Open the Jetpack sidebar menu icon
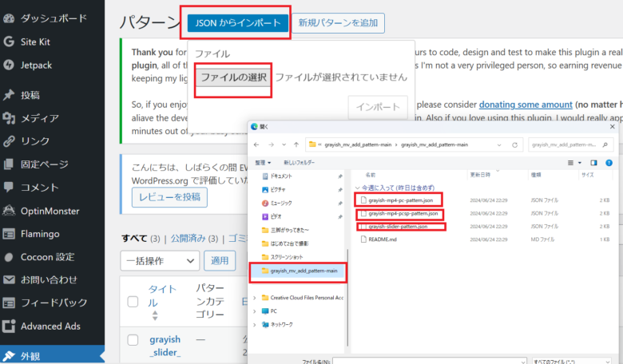 (9, 65)
